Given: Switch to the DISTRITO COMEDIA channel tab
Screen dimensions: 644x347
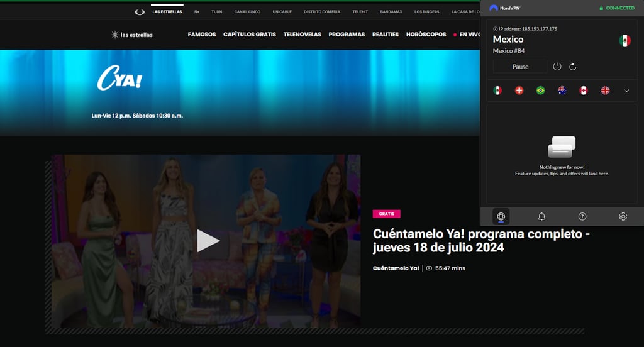Looking at the screenshot, I should click(322, 12).
